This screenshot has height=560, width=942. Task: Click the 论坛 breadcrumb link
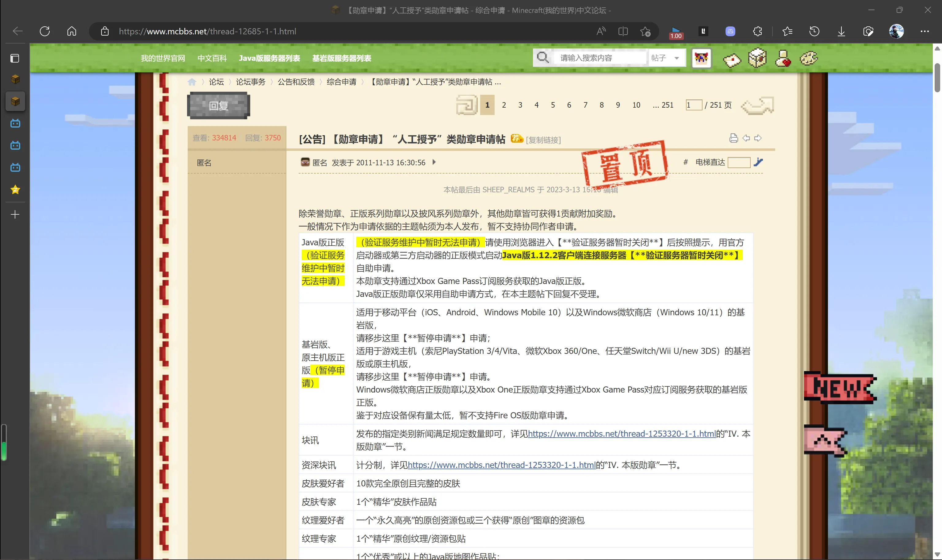pyautogui.click(x=216, y=82)
